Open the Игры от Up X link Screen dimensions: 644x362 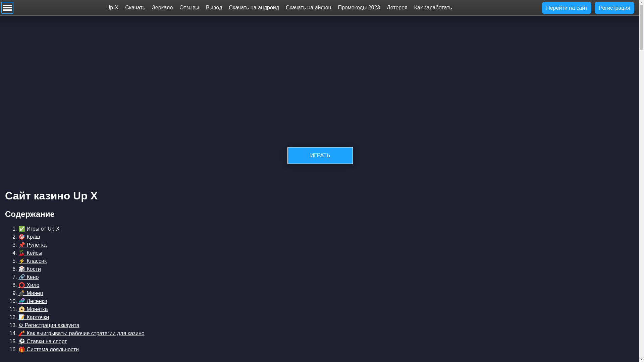[x=39, y=229]
